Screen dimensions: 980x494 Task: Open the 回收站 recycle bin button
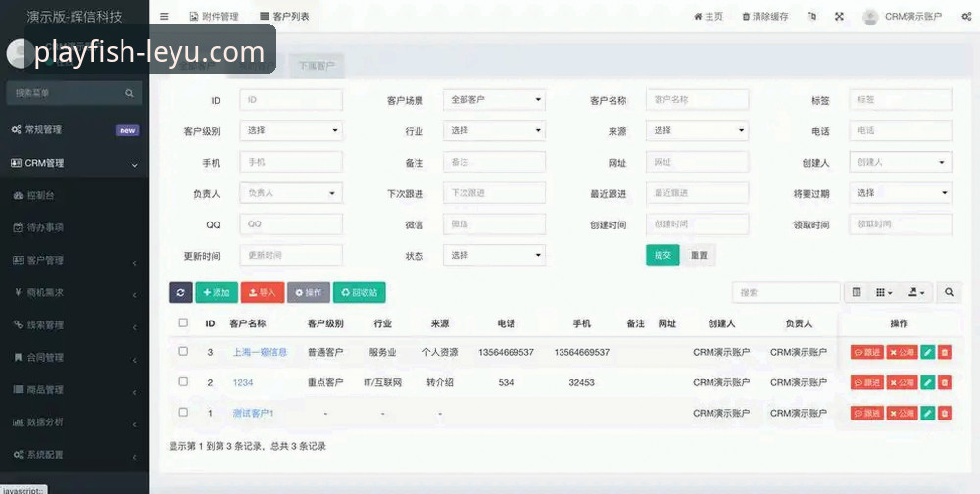[x=360, y=292]
